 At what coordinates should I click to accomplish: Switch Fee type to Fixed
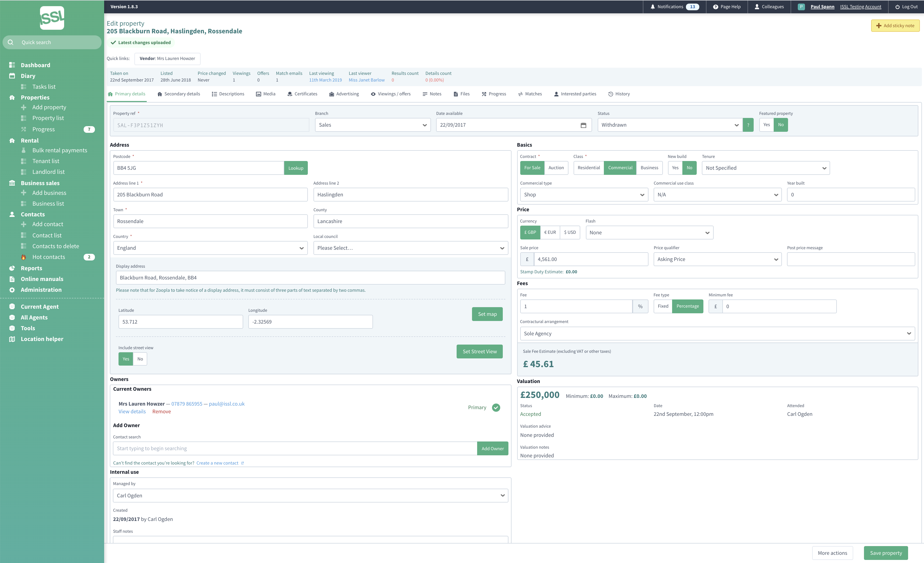click(x=663, y=306)
